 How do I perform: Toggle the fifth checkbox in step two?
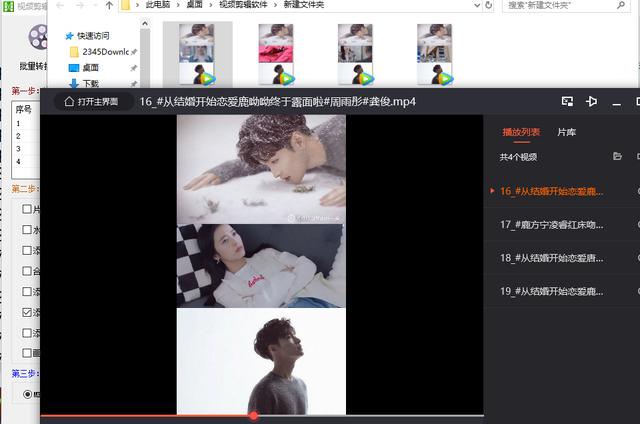pos(27,291)
